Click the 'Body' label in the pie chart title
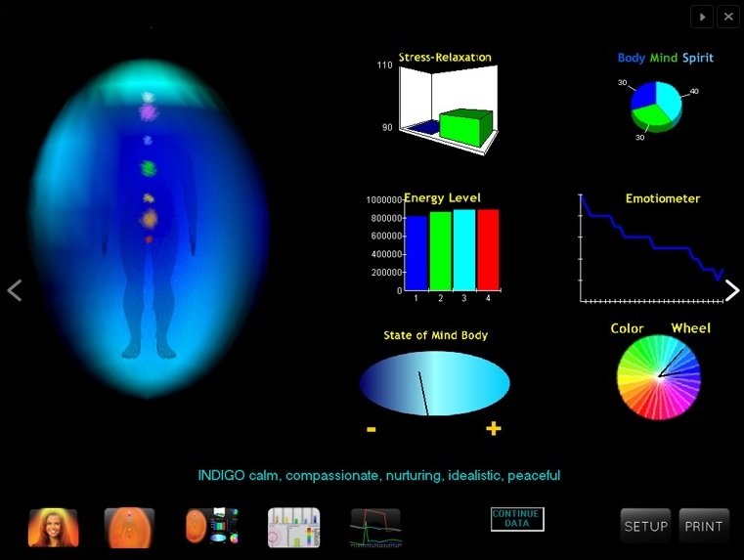This screenshot has height=560, width=744. (x=631, y=58)
